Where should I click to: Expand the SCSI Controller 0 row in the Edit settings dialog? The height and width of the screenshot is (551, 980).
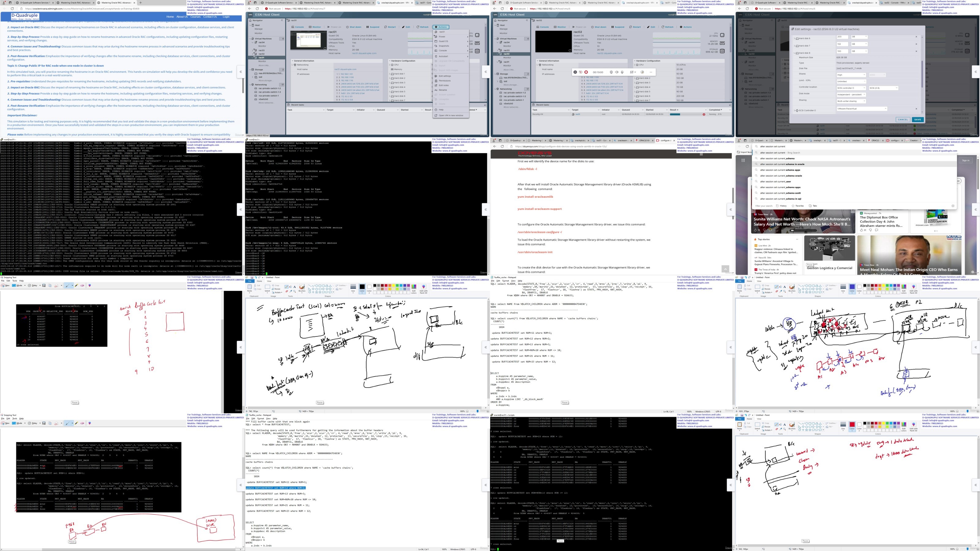[x=795, y=111]
